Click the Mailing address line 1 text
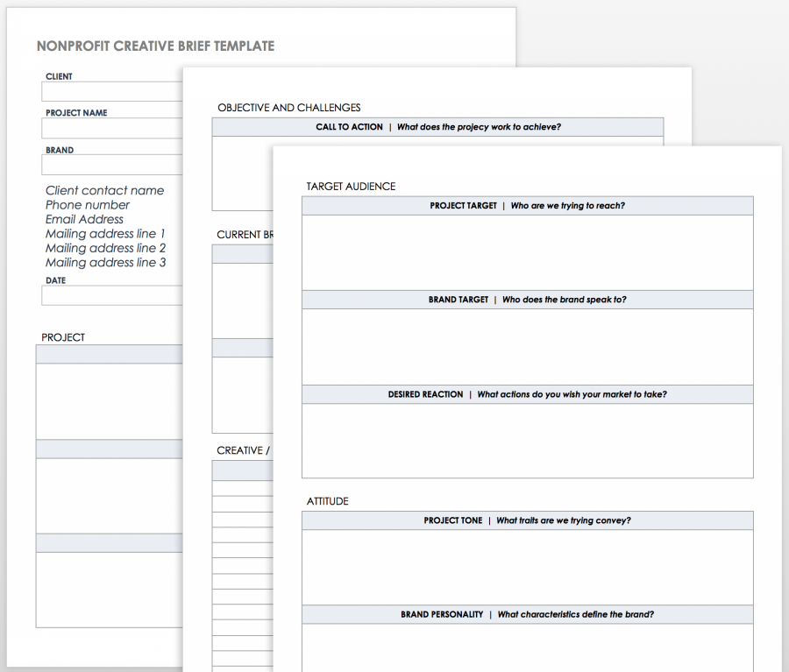789x672 pixels. click(105, 233)
